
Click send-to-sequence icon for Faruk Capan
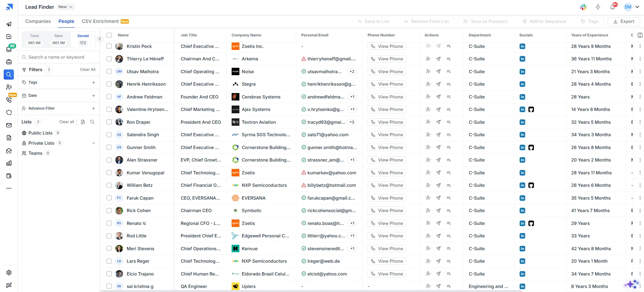click(x=438, y=198)
